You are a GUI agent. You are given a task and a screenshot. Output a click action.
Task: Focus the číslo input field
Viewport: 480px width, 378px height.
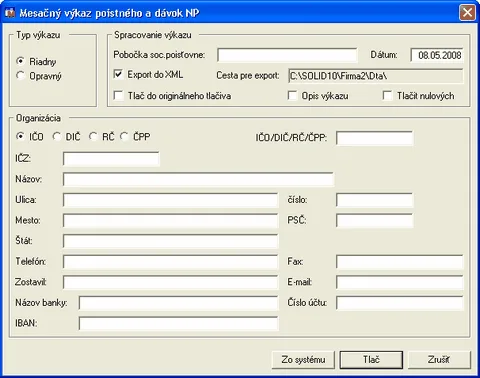374,200
